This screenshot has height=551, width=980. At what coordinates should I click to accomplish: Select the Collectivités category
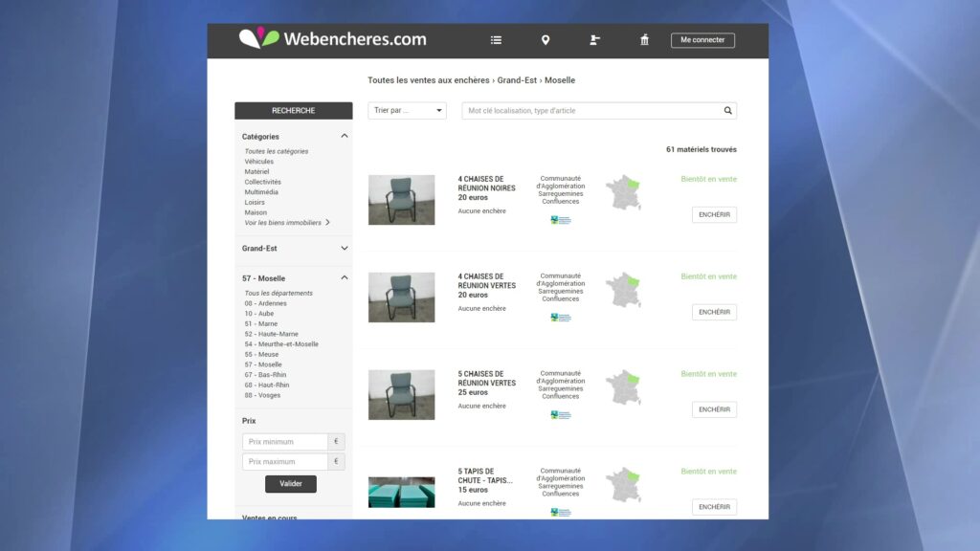pyautogui.click(x=262, y=182)
